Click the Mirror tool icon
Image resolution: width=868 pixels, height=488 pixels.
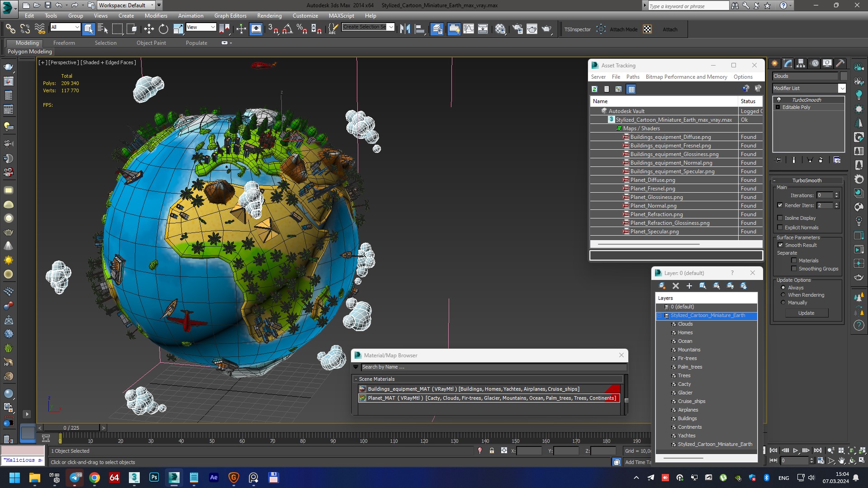pos(405,29)
